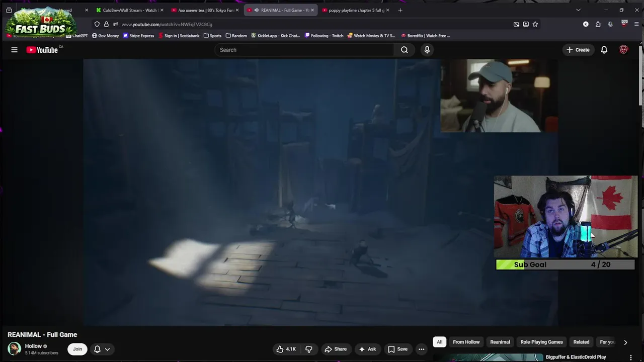Click the magnifier search button
Image resolution: width=644 pixels, height=362 pixels.
point(405,50)
